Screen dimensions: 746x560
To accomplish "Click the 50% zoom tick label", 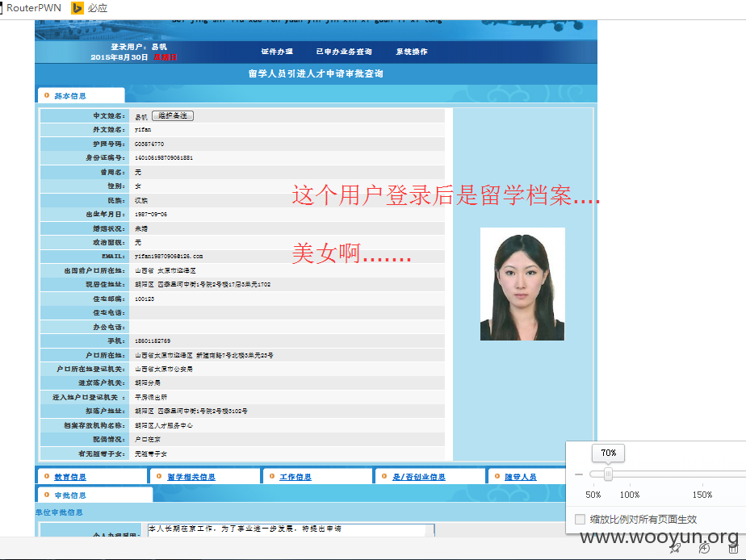I will [593, 495].
